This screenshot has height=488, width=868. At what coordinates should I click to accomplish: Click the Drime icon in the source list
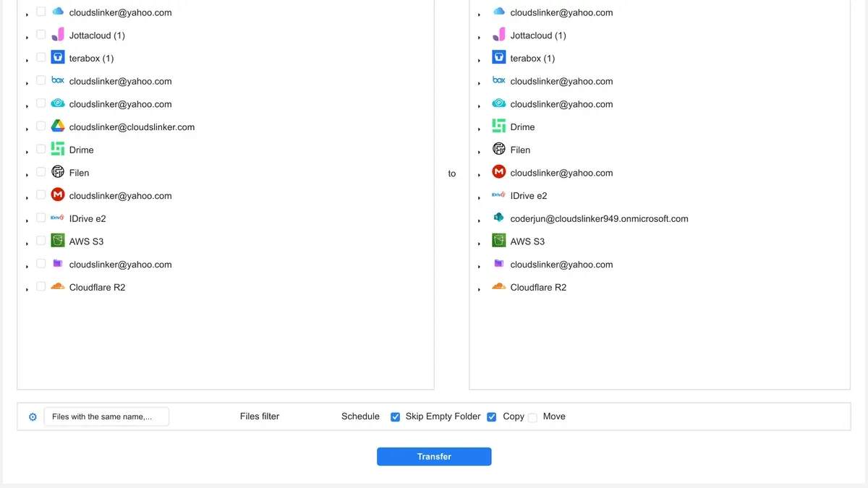pos(58,149)
